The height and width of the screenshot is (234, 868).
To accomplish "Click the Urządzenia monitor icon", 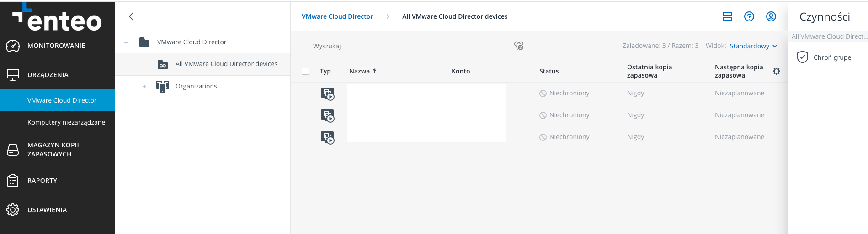I will click(x=13, y=75).
